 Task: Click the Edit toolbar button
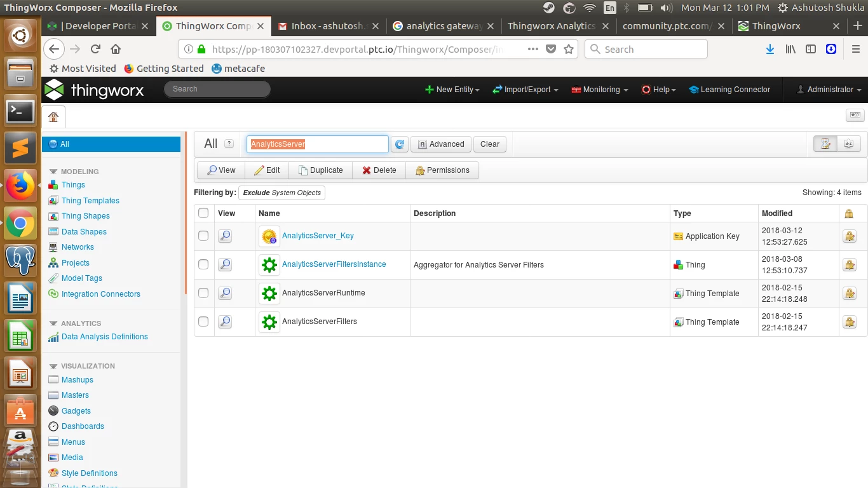pos(267,170)
